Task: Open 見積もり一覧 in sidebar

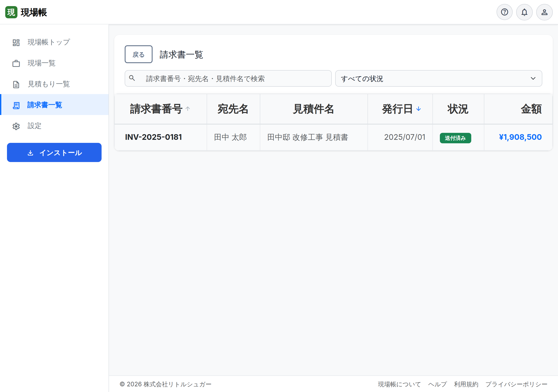Action: point(54,84)
